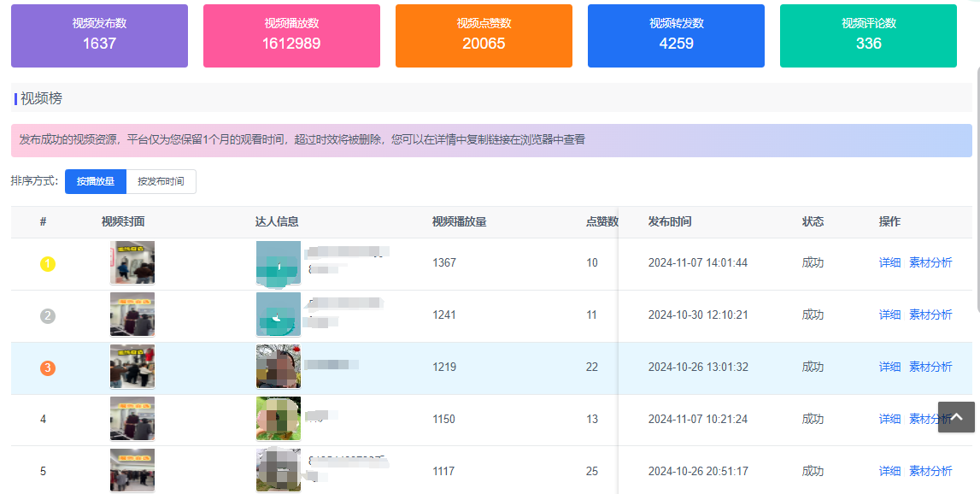Click creator avatar in row 4

(279, 419)
